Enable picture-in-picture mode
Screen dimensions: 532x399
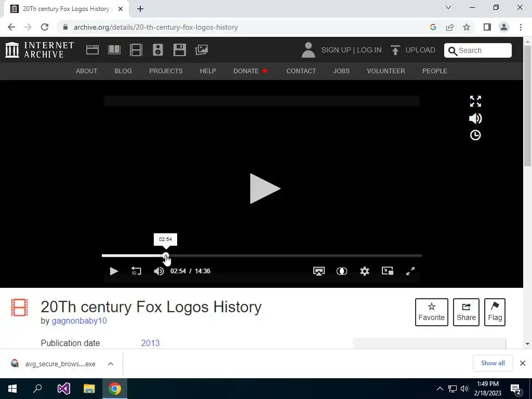click(x=388, y=271)
